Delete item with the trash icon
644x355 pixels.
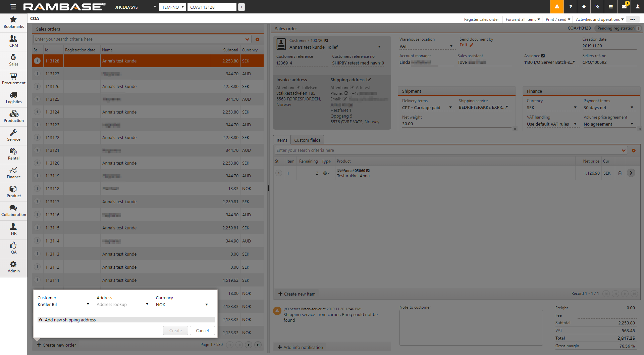point(620,173)
